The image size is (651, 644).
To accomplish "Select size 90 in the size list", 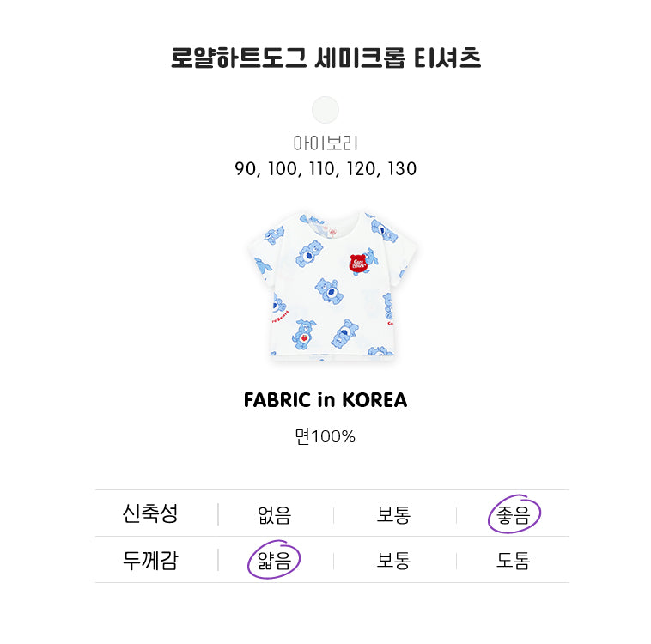I will 246,169.
